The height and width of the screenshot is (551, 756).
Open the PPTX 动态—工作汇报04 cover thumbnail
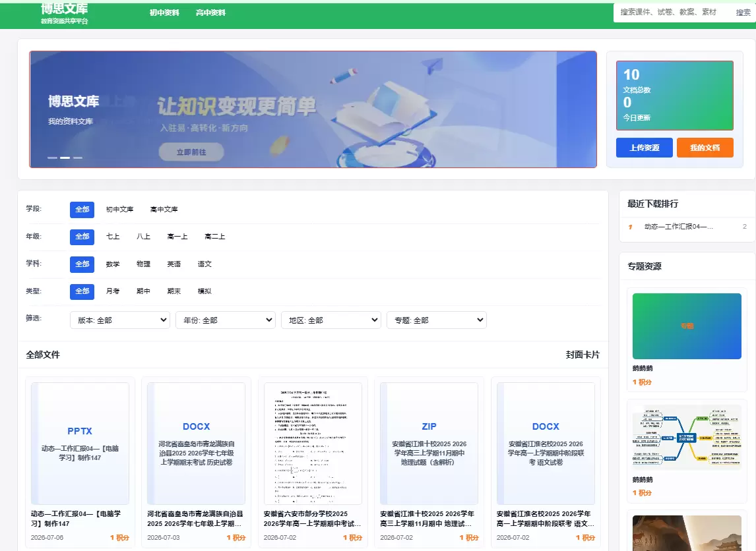[x=80, y=444]
